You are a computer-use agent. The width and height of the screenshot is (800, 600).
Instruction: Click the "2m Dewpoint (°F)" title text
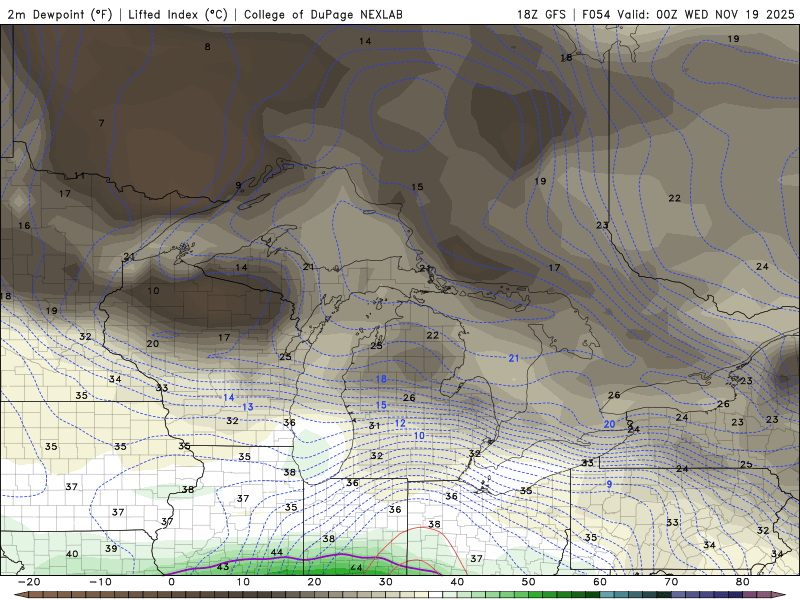60,14
